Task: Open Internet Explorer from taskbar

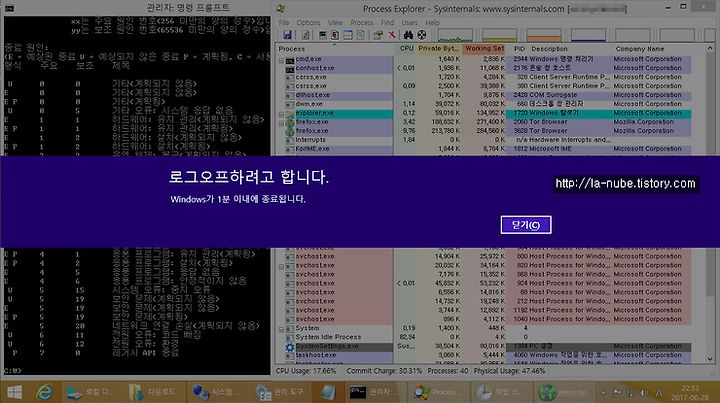Action: [x=45, y=392]
